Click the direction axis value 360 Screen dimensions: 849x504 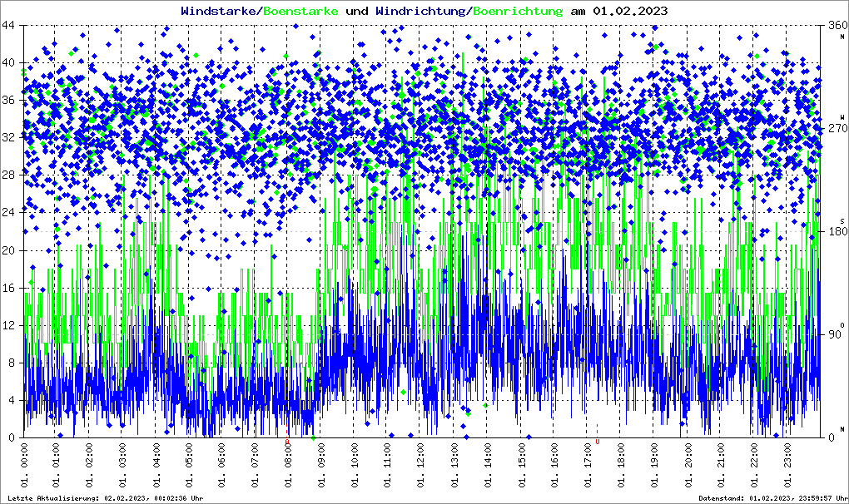(837, 25)
